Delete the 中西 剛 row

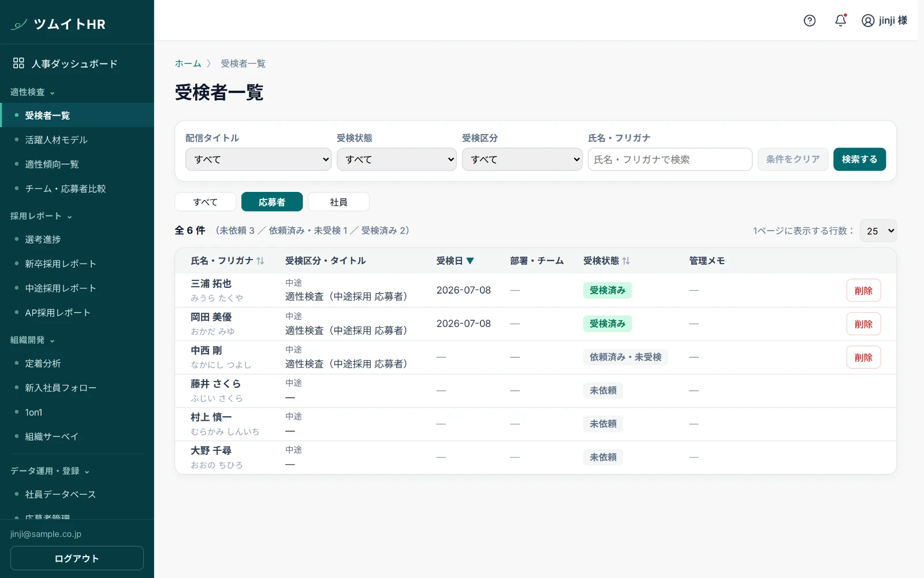[863, 357]
